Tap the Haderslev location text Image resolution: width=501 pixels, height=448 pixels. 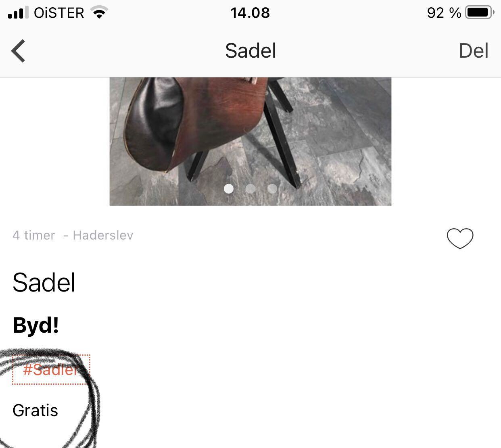tap(103, 235)
